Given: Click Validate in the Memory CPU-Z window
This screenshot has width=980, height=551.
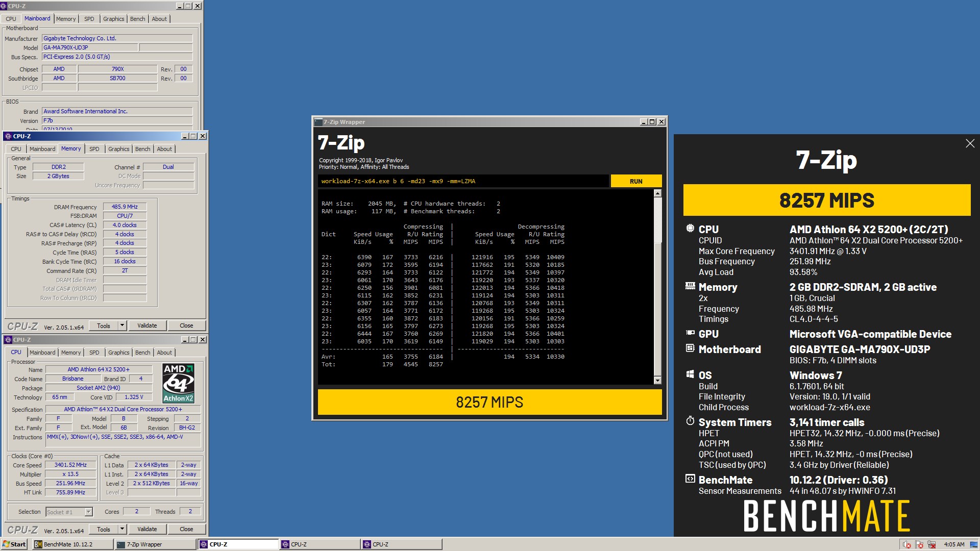Looking at the screenshot, I should tap(147, 325).
